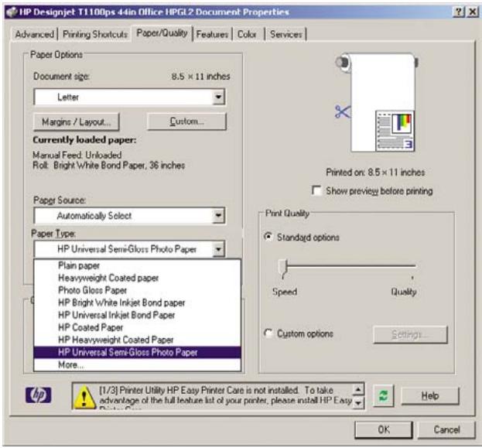Pick HP Universal Inkjet Bond Paper
482x448 pixels.
[x=137, y=315]
